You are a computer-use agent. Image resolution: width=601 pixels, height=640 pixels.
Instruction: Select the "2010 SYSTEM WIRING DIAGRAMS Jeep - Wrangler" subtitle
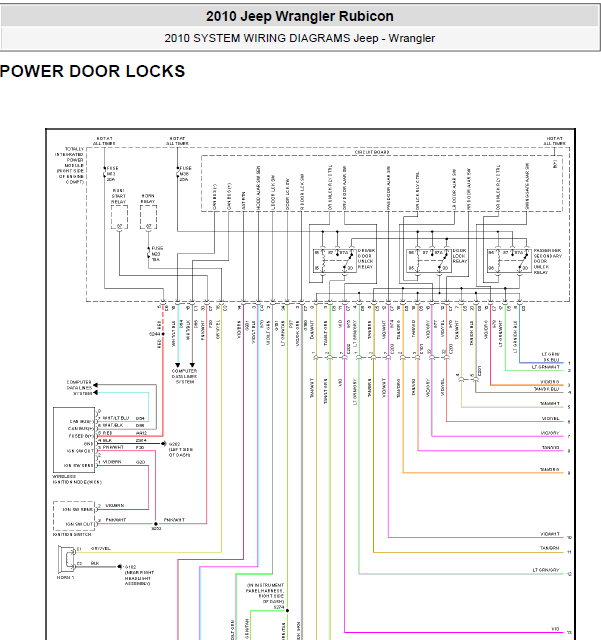click(300, 38)
